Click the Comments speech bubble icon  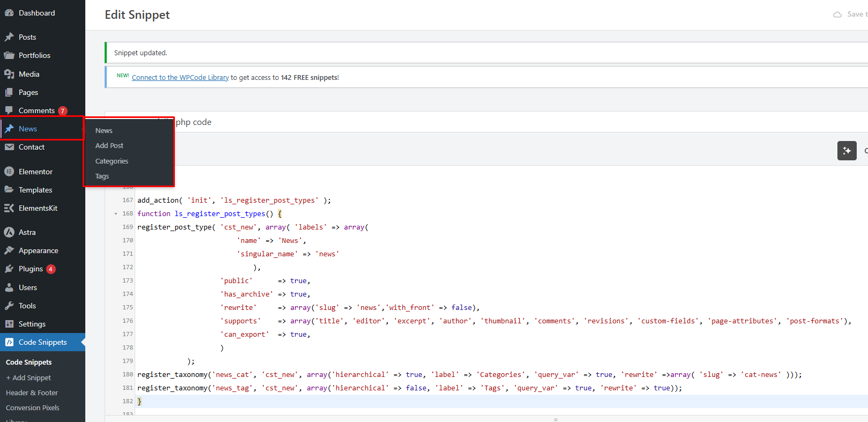point(9,110)
